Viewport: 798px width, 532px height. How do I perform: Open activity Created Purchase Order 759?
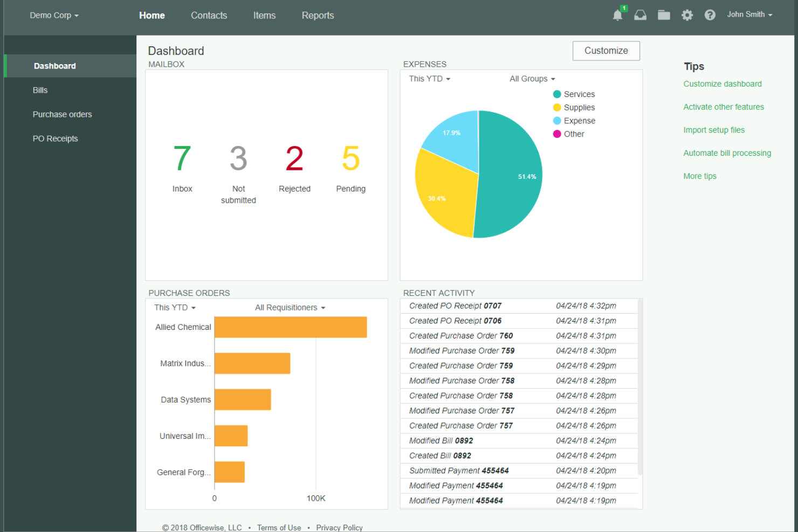pos(519,366)
